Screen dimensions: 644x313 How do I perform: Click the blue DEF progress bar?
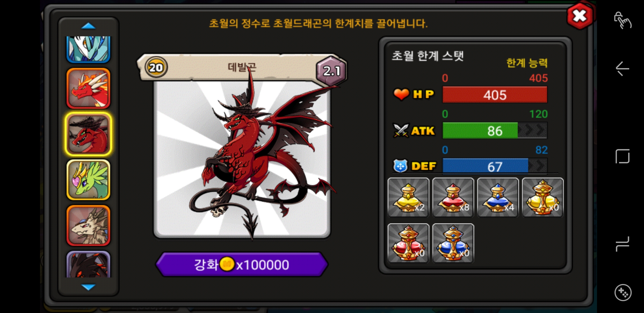pos(495,166)
